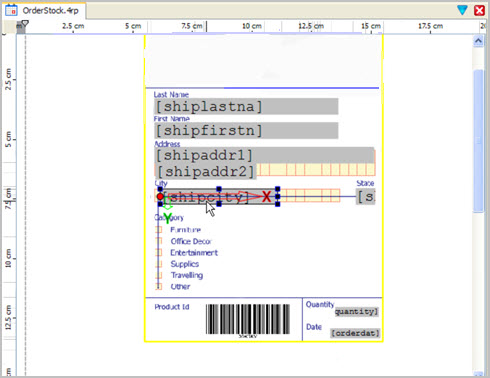The height and width of the screenshot is (378, 490).
Task: Select the [shipaddr2] field
Action: coord(206,172)
